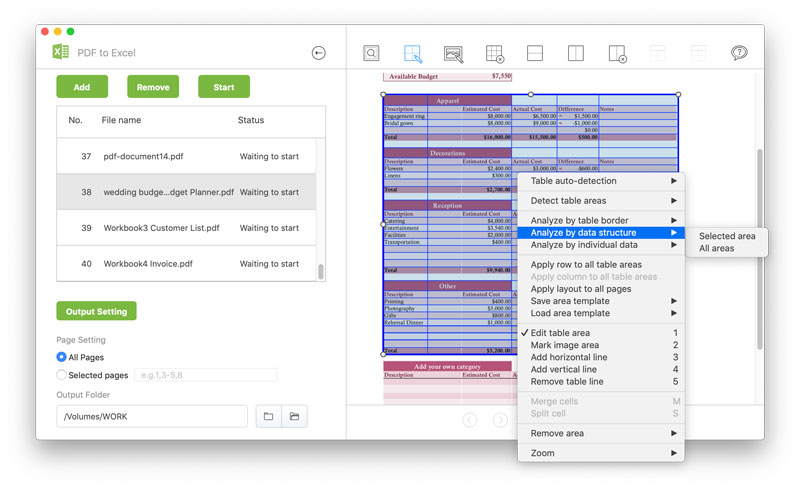Image resolution: width=800 pixels, height=487 pixels.
Task: Click the preview pane vertical scrollbar
Action: (x=760, y=249)
